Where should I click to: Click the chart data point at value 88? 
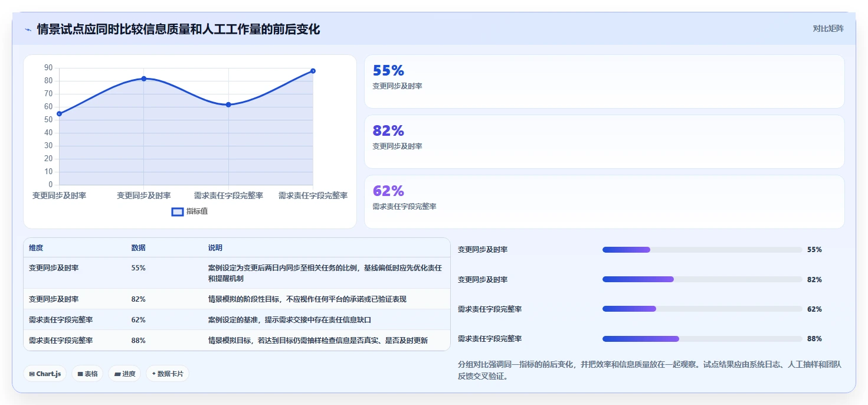click(x=313, y=71)
